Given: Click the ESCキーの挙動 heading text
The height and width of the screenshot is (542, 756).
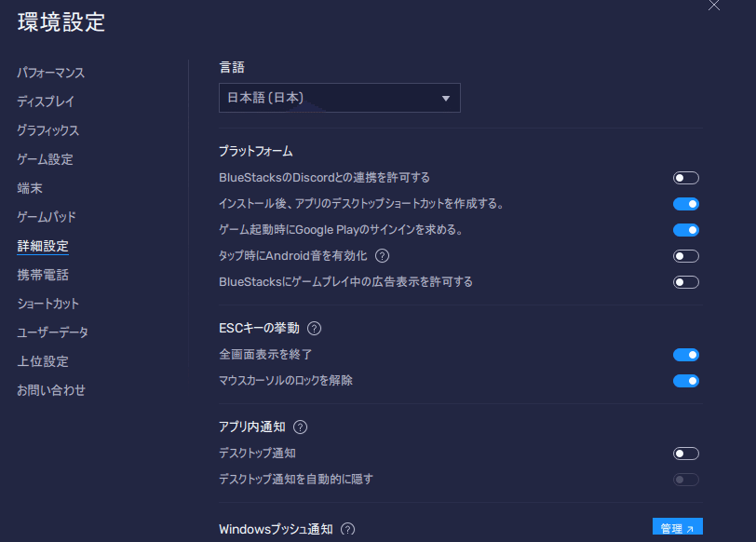Looking at the screenshot, I should pos(259,329).
